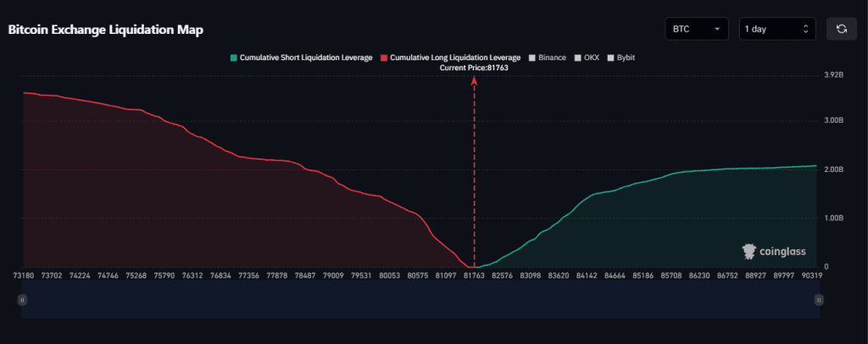
Task: Click the Bitcoin Exchange Liquidation Map title
Action: click(x=106, y=30)
